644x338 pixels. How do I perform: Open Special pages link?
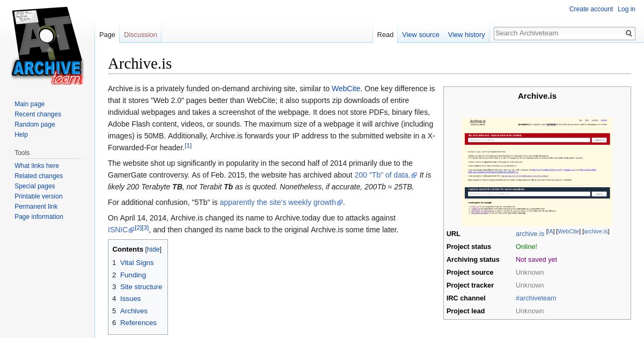click(35, 186)
